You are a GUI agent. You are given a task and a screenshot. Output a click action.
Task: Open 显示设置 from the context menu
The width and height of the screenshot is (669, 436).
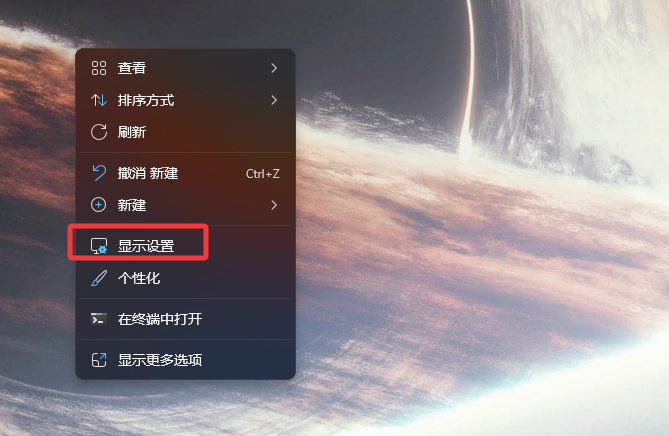coord(185,246)
